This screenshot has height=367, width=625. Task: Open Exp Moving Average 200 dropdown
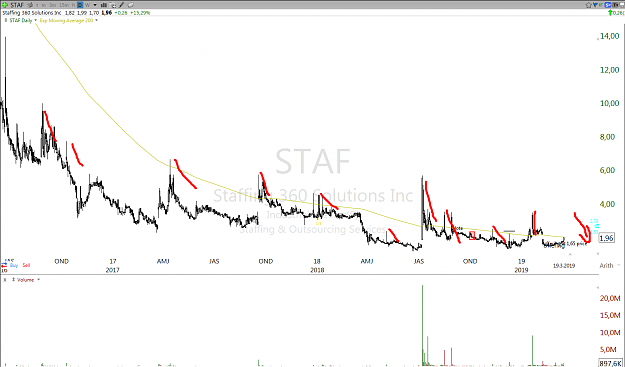click(x=96, y=20)
